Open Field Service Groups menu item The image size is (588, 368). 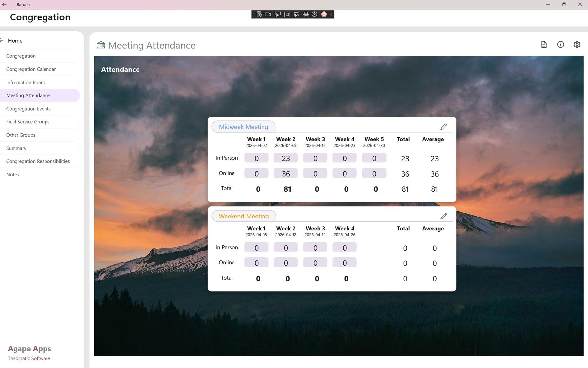pyautogui.click(x=28, y=122)
